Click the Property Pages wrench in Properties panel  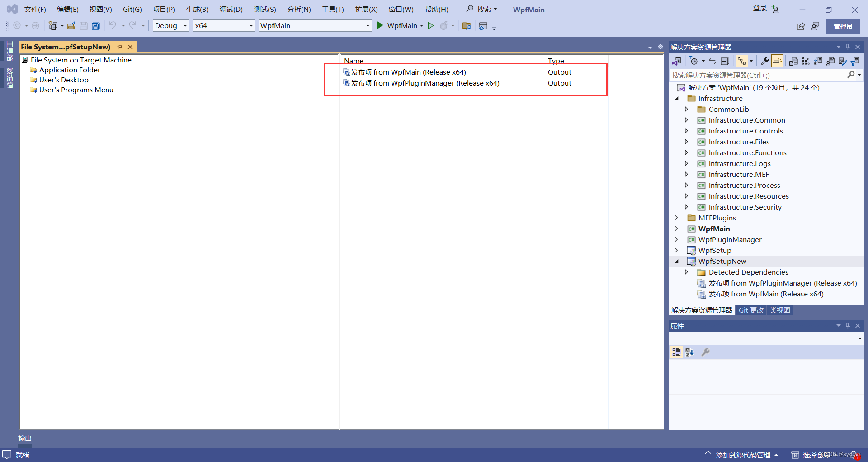click(x=705, y=352)
